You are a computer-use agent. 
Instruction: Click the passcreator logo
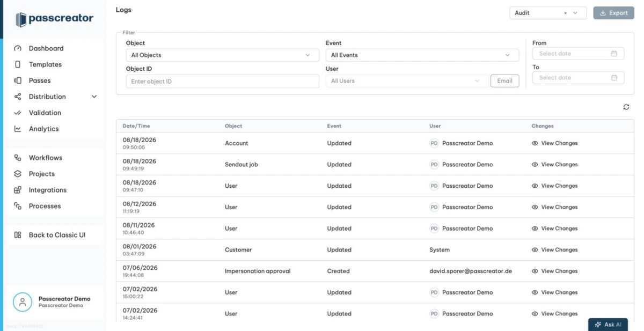pyautogui.click(x=54, y=19)
